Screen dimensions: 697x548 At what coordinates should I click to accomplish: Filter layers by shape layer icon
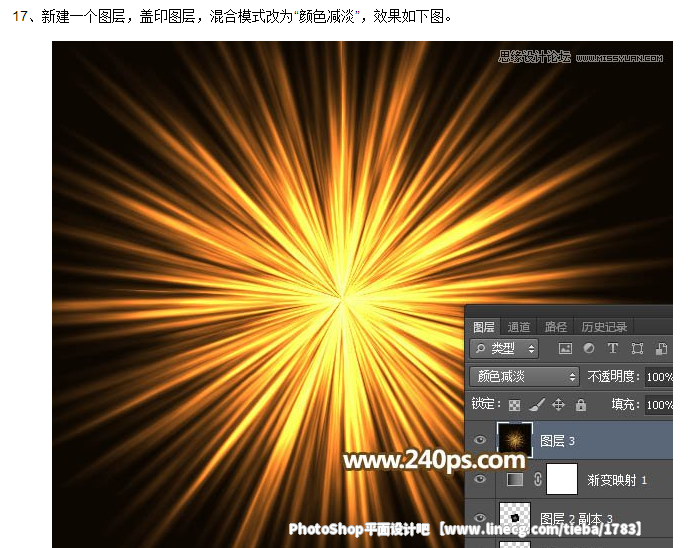[x=637, y=348]
